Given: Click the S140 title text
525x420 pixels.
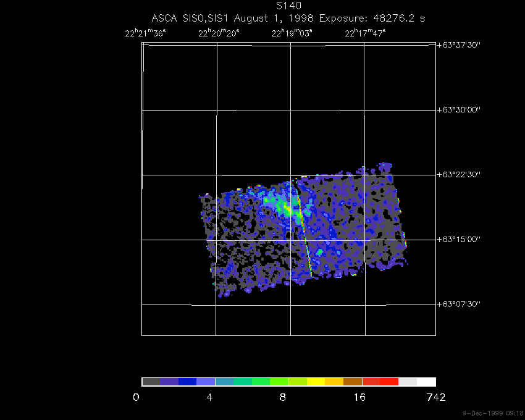Looking at the screenshot, I should click(288, 6).
